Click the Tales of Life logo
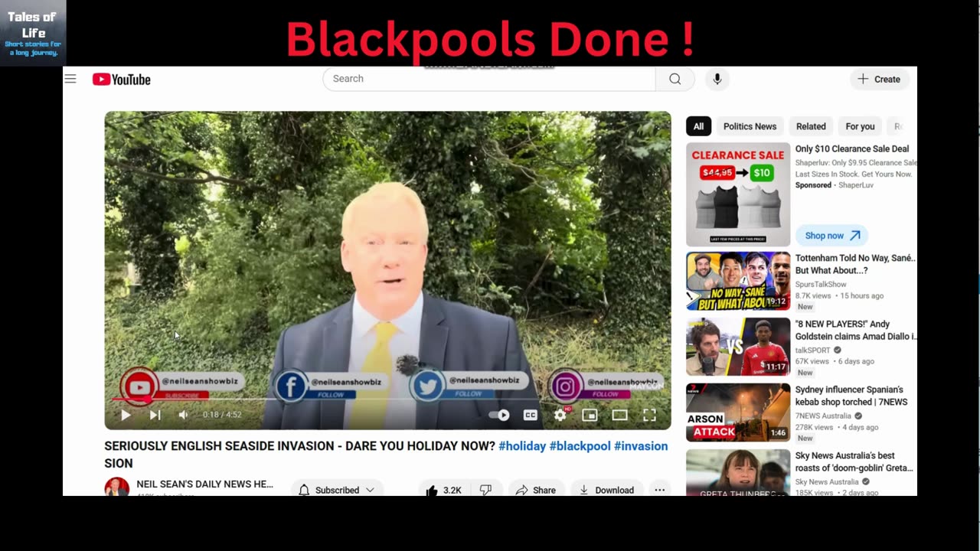The height and width of the screenshot is (551, 980). click(33, 33)
